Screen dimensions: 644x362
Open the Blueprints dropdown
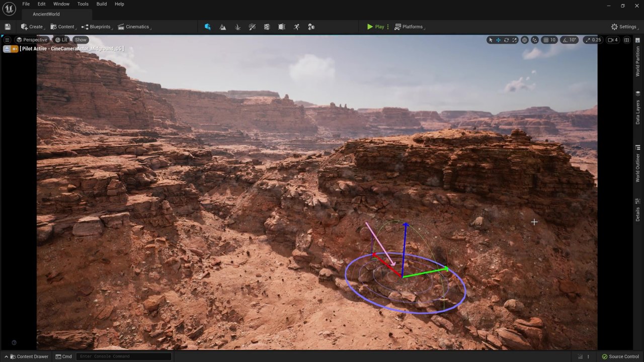[96, 27]
